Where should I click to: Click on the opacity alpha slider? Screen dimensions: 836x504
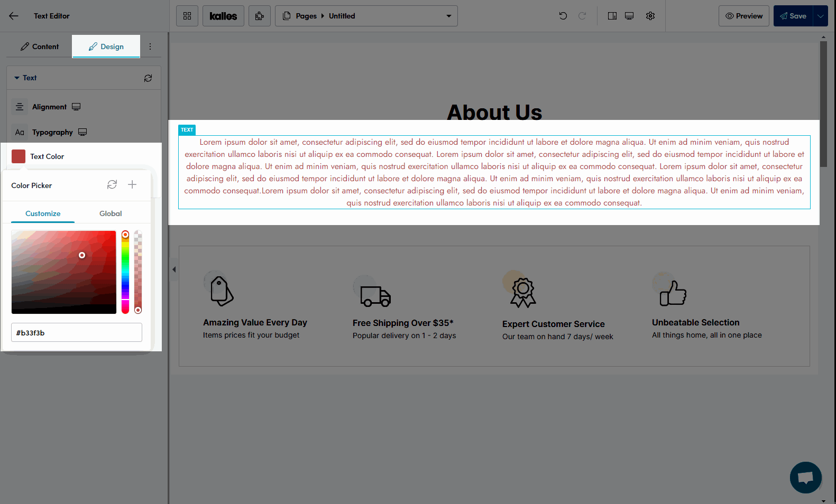(x=138, y=272)
